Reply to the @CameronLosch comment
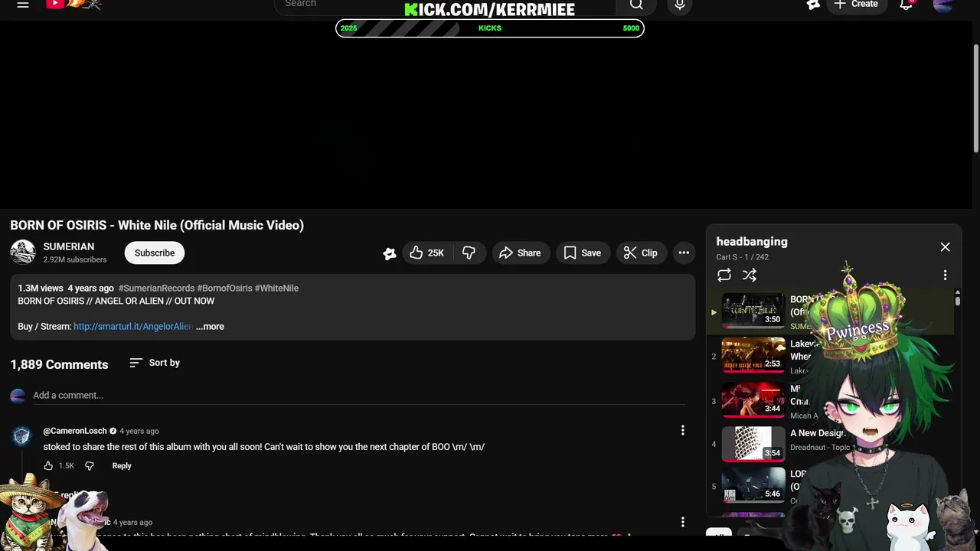Viewport: 980px width, 551px height. coord(122,465)
